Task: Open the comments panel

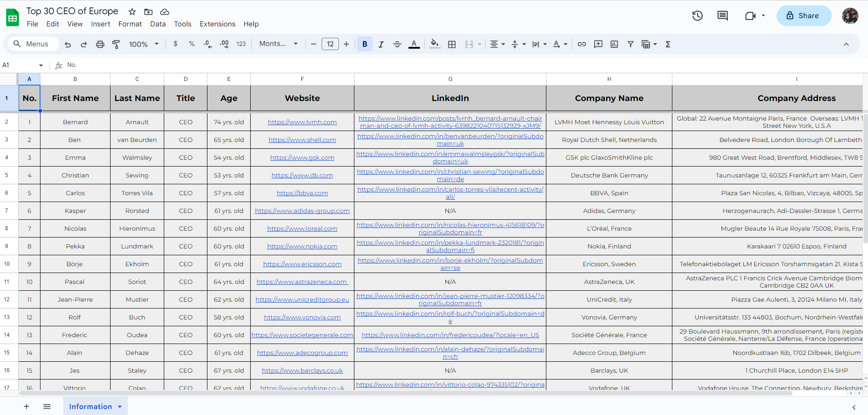Action: (x=722, y=16)
